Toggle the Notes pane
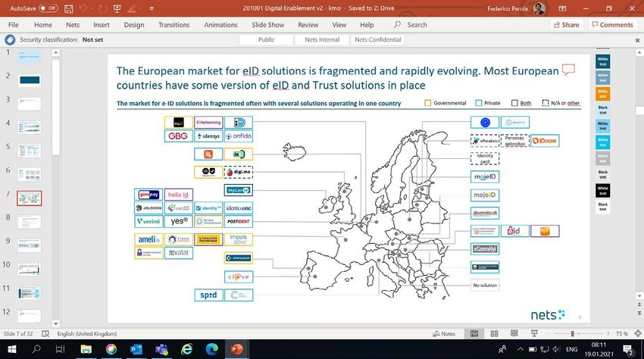 click(444, 333)
